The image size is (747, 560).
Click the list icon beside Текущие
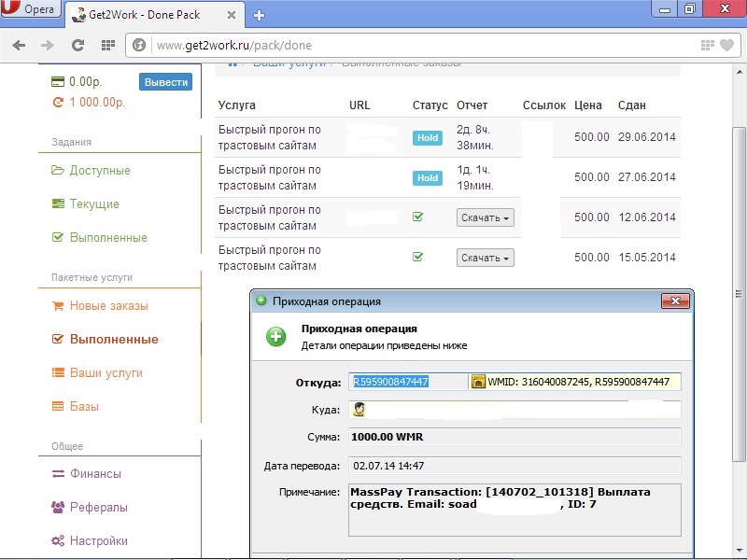point(58,203)
